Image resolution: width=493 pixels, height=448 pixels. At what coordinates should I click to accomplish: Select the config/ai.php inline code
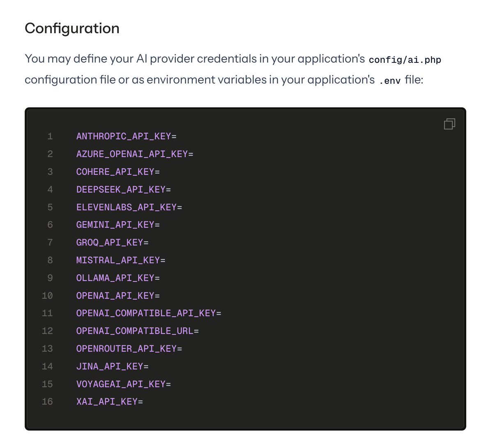pos(405,60)
